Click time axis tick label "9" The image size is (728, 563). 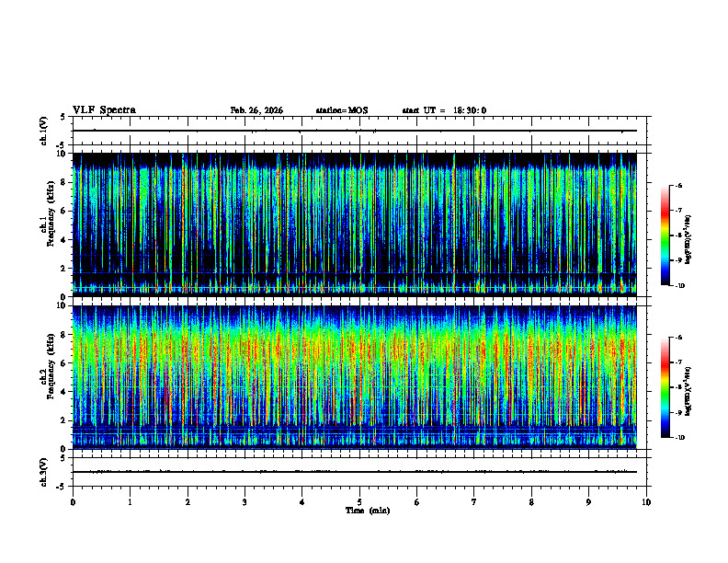tap(588, 502)
